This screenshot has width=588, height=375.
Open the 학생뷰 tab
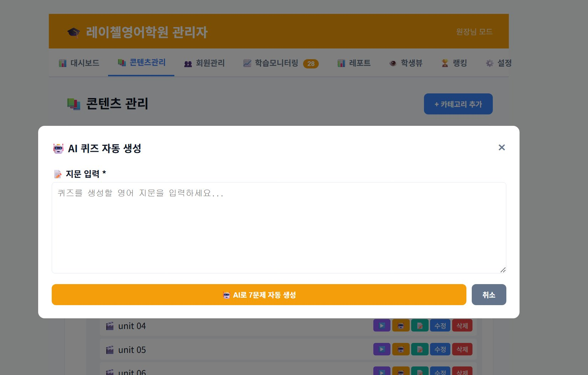tap(406, 63)
